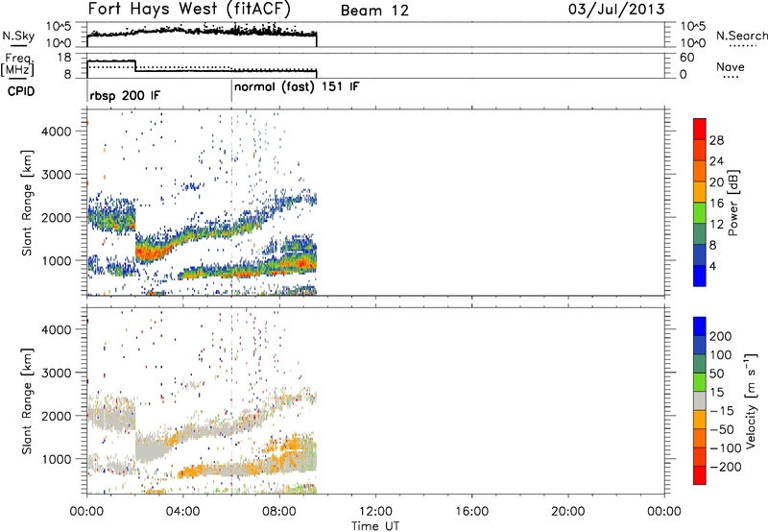Click the 'Power [dB]' color bar title
This screenshot has height=532, width=768.
coord(732,203)
